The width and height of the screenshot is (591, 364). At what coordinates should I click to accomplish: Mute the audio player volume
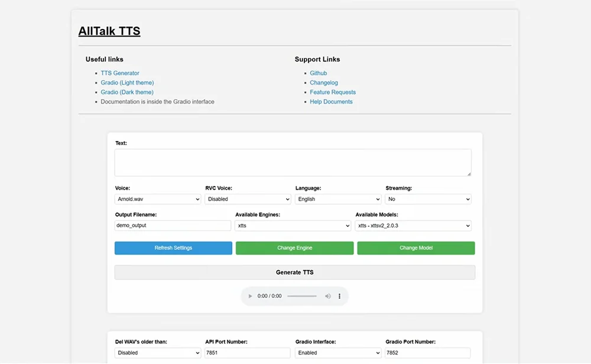coord(328,296)
